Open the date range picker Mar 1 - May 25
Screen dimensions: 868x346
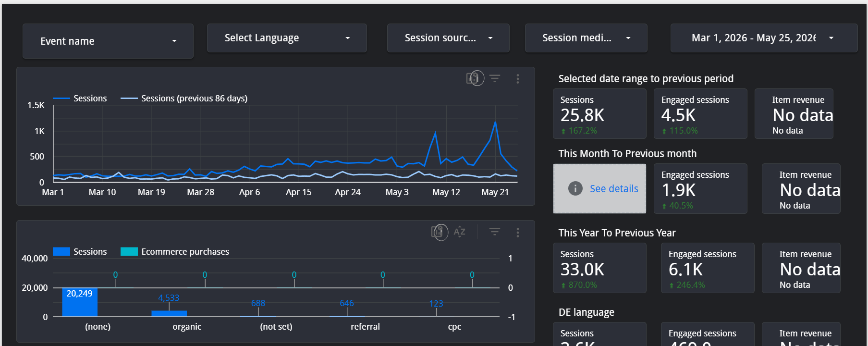point(764,38)
